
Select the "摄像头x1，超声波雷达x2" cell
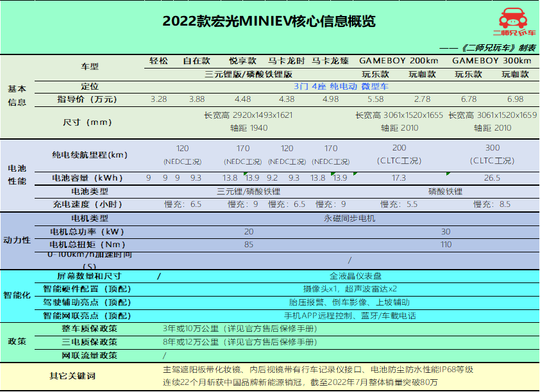(350, 289)
